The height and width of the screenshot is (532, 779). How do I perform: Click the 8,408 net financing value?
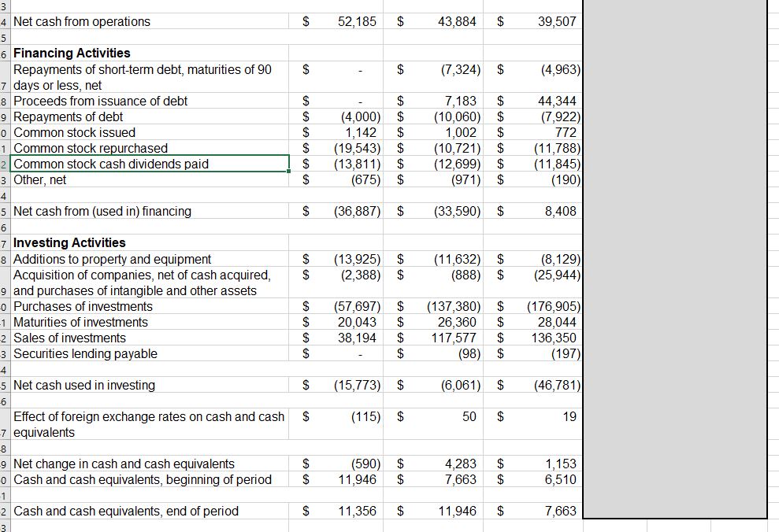point(560,211)
